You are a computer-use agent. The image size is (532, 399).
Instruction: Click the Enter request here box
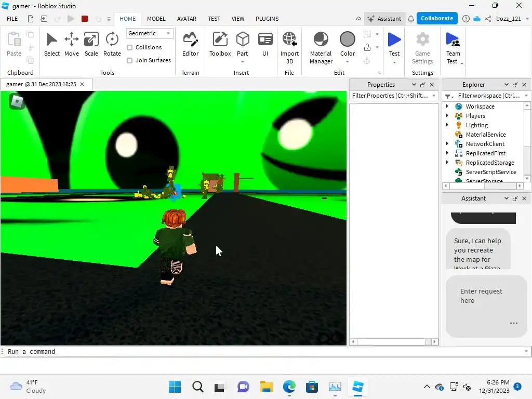coord(486,306)
